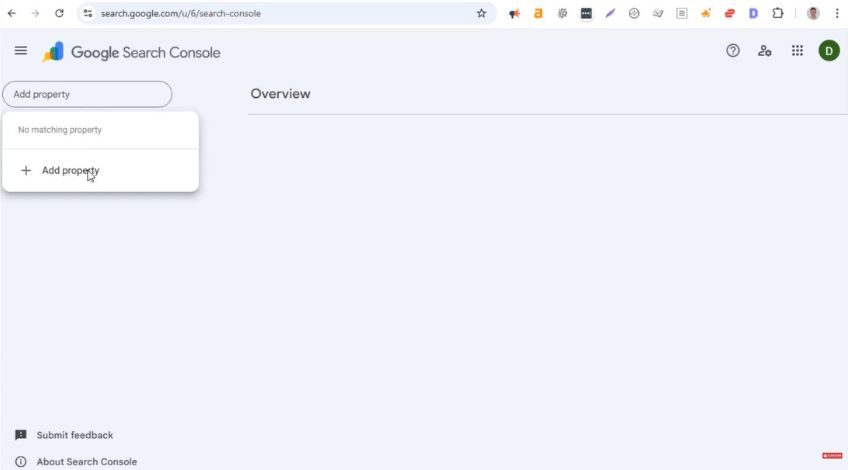The width and height of the screenshot is (848, 470).
Task: Click the dark square extension icon
Action: coord(586,14)
